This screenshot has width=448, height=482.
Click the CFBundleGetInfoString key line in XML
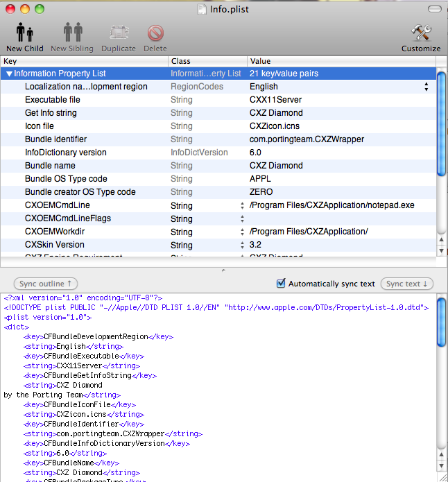click(x=90, y=376)
